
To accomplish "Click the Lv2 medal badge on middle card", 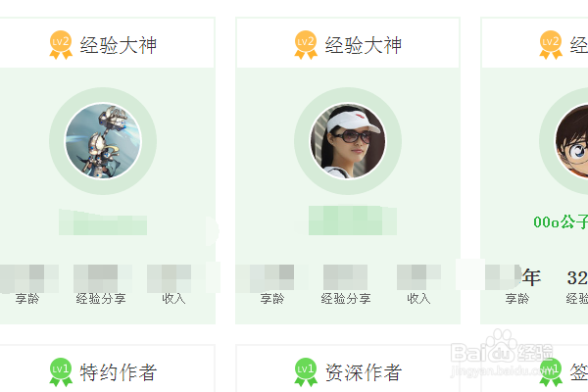I will 306,45.
